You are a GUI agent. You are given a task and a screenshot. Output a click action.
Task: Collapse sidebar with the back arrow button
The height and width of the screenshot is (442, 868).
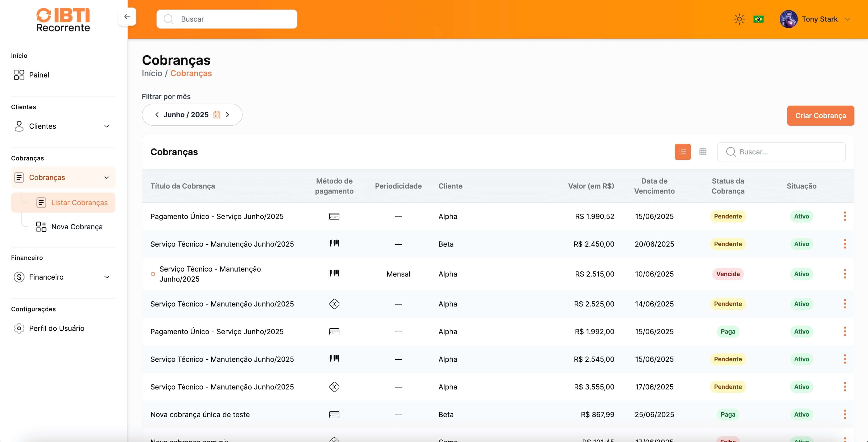tap(127, 17)
